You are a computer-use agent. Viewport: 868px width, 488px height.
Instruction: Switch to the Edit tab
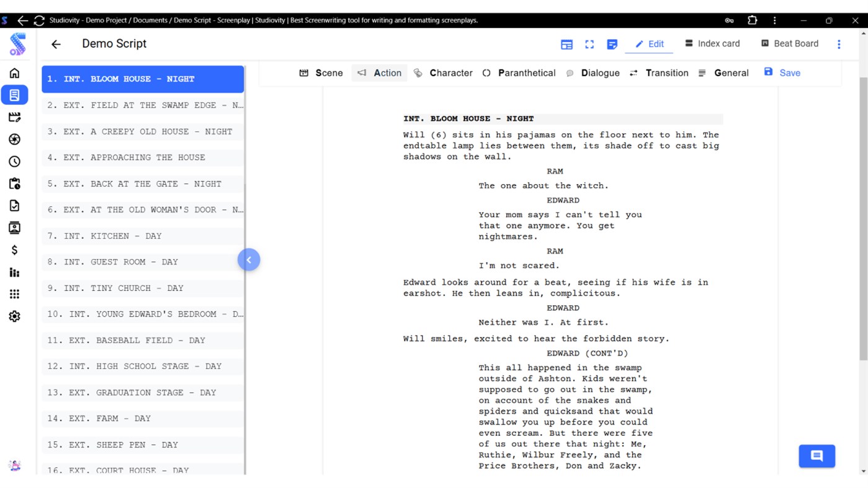(x=649, y=44)
